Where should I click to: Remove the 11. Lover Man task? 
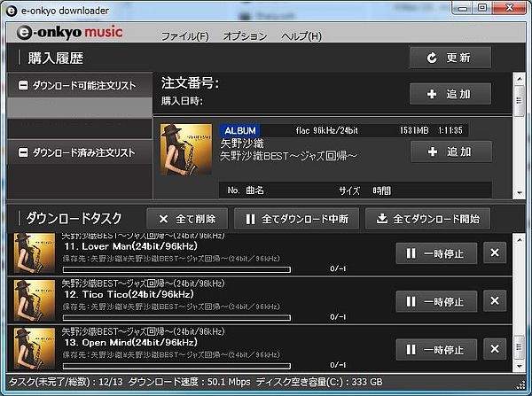(x=495, y=252)
